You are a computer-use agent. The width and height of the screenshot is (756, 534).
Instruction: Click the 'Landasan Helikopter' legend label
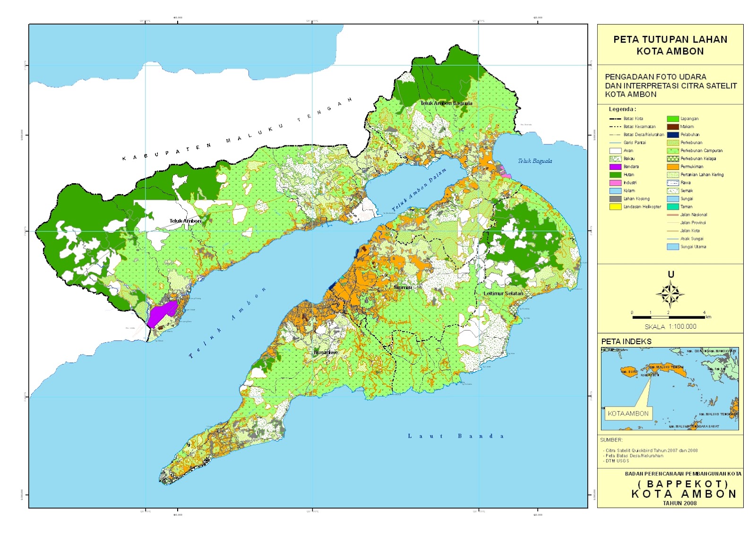(642, 207)
